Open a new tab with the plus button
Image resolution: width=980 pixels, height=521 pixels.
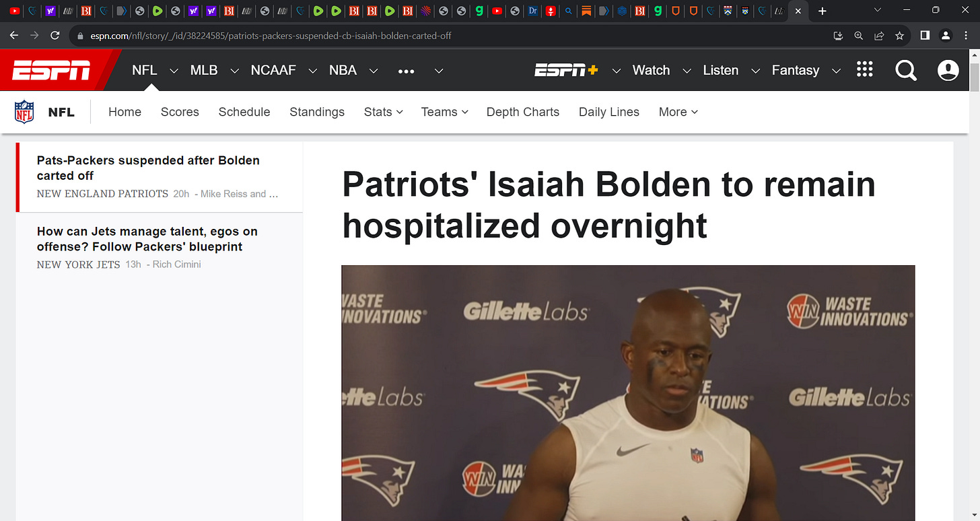click(x=823, y=11)
